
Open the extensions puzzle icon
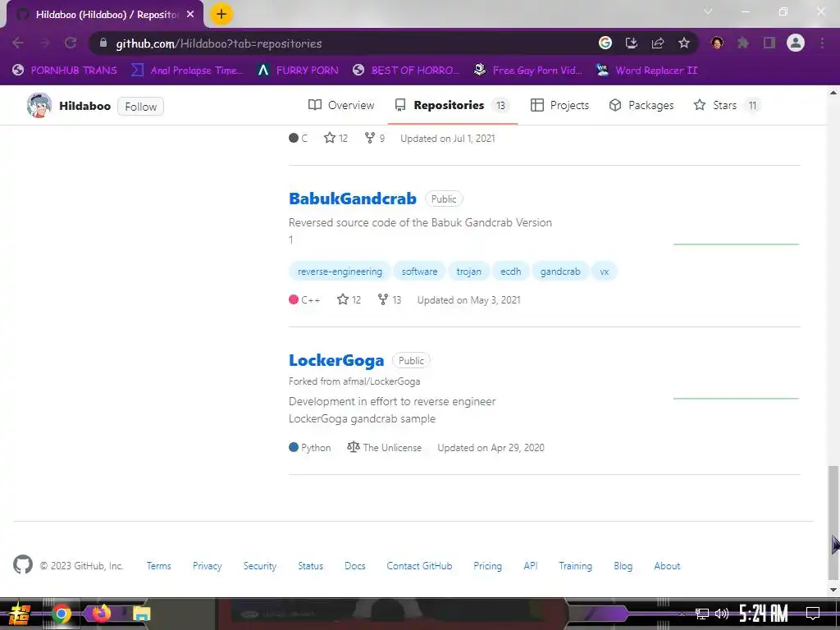point(743,43)
